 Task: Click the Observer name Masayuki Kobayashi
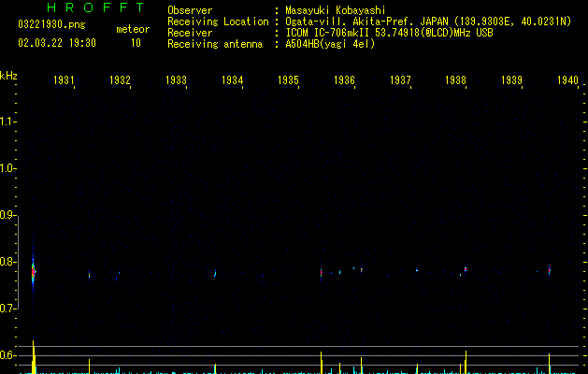336,10
